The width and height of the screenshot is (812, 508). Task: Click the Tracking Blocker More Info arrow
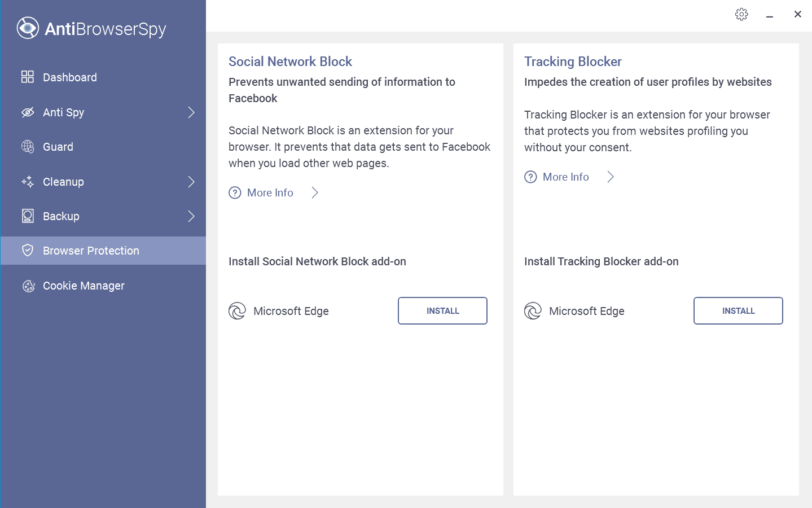[610, 177]
